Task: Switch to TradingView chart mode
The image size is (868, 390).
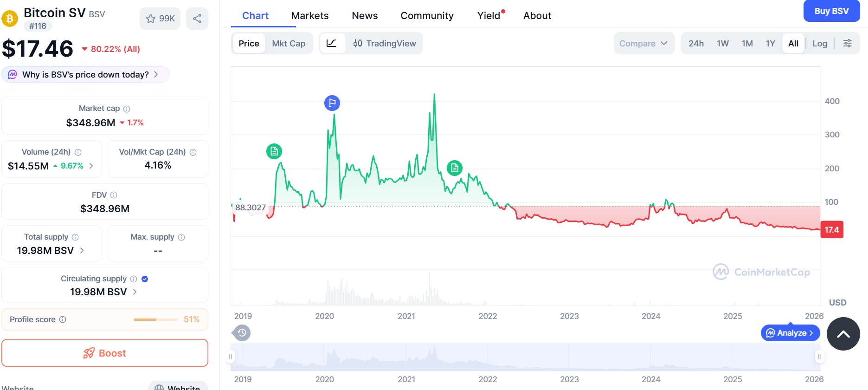Action: pyautogui.click(x=384, y=43)
